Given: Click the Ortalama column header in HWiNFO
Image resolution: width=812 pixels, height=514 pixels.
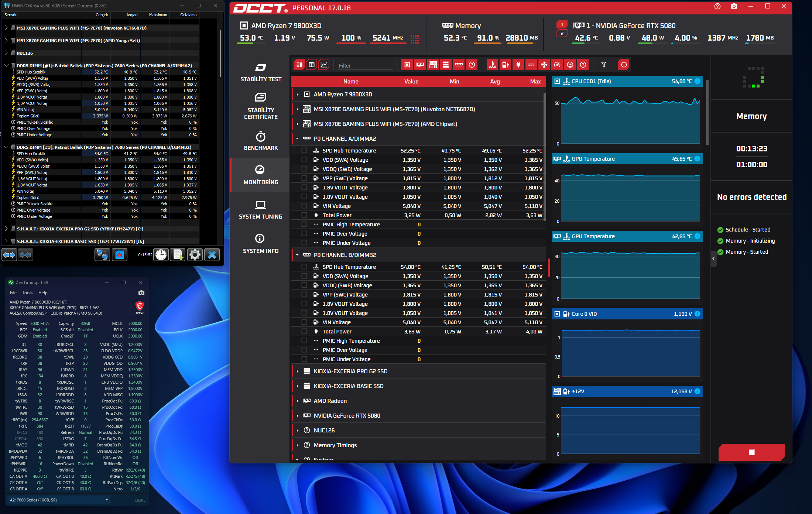Looking at the screenshot, I should [x=188, y=15].
